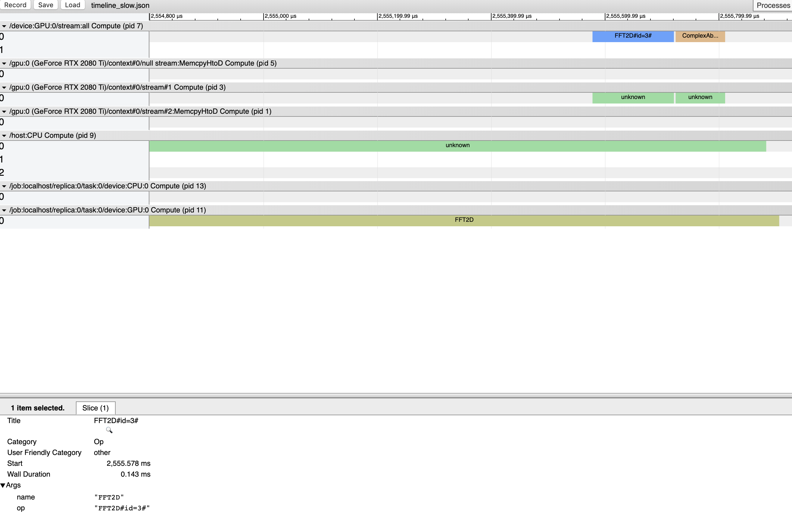
Task: Collapse the stream#2:MemcpyHtoD Compute track
Action: [4, 111]
